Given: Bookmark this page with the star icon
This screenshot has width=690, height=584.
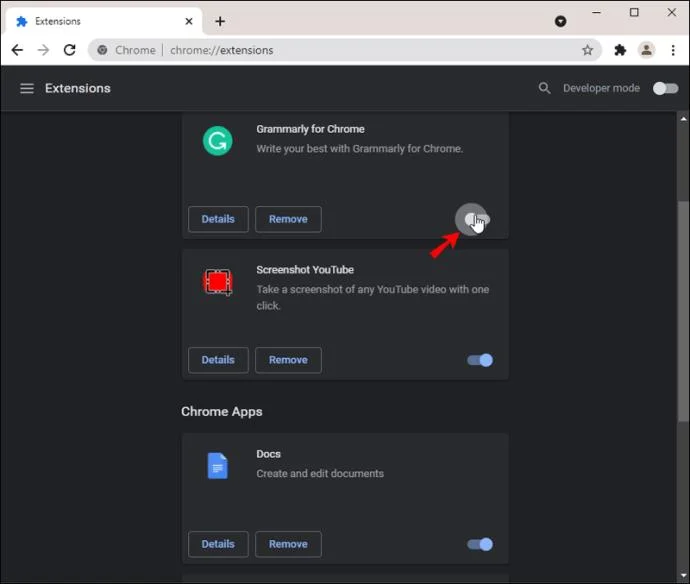Looking at the screenshot, I should [x=587, y=50].
